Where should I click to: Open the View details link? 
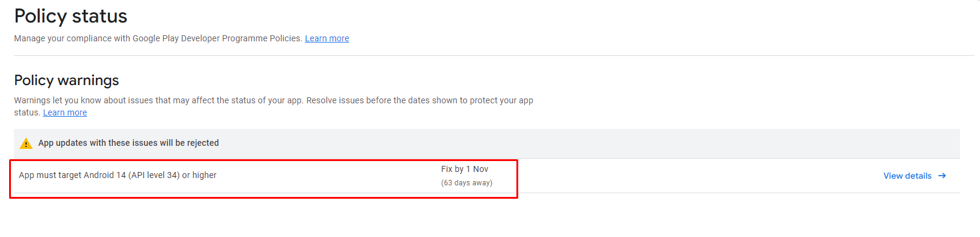pos(907,176)
